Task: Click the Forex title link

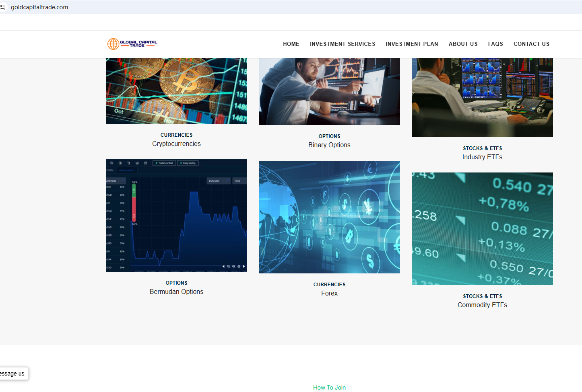Action: [329, 293]
